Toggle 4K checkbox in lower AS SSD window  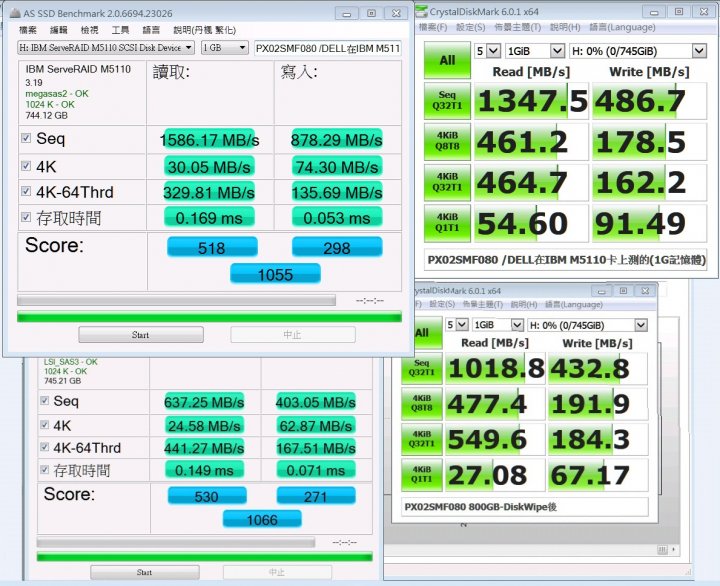45,424
